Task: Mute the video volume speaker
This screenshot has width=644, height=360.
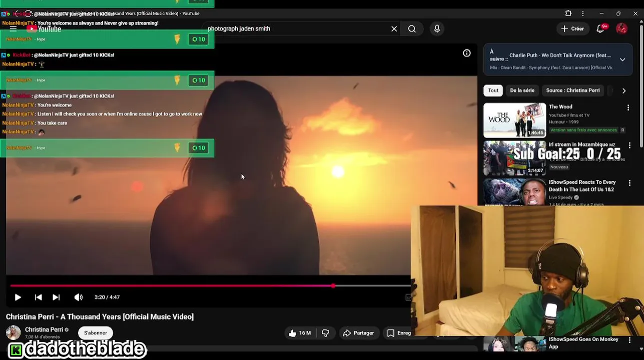Action: (x=79, y=297)
